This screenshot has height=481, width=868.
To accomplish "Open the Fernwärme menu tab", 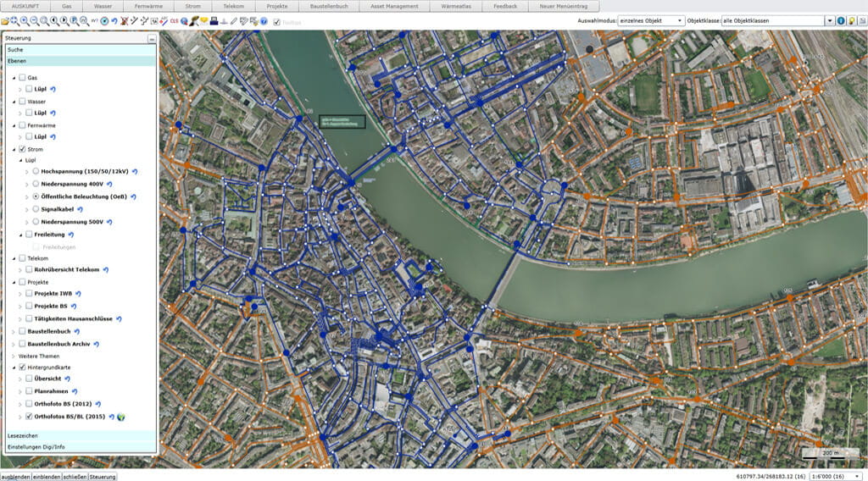I will pos(147,6).
